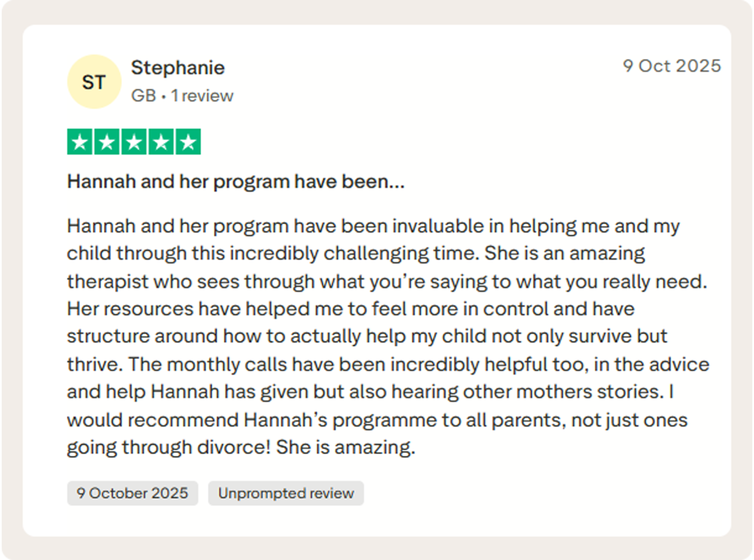754x560 pixels.
Task: Click the bullet separator between GB and 1 review
Action: pyautogui.click(x=163, y=96)
